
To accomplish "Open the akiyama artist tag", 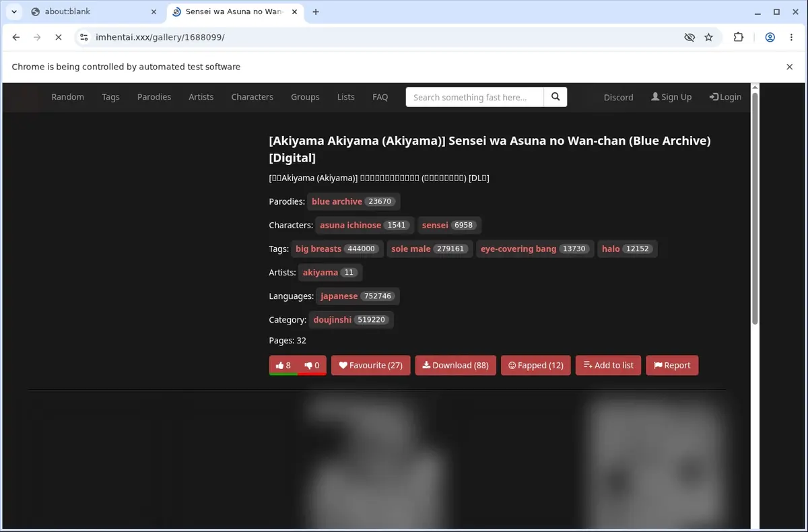I will click(330, 272).
